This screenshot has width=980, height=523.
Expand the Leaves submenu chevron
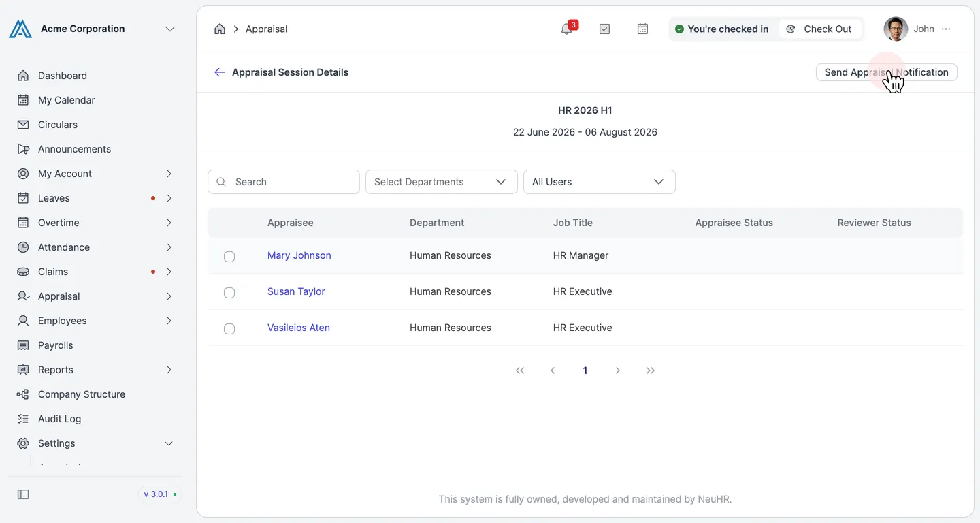(169, 198)
